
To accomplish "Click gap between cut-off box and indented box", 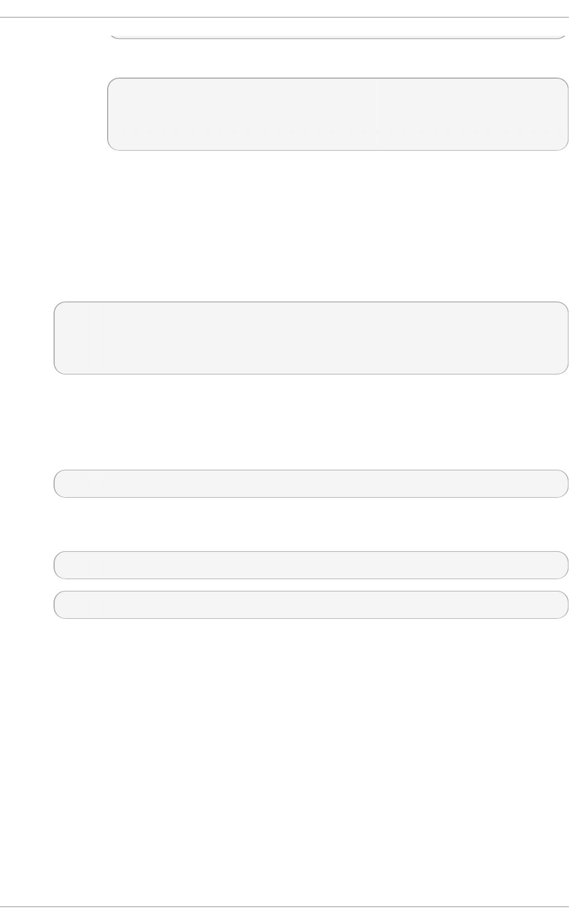I will (x=337, y=59).
